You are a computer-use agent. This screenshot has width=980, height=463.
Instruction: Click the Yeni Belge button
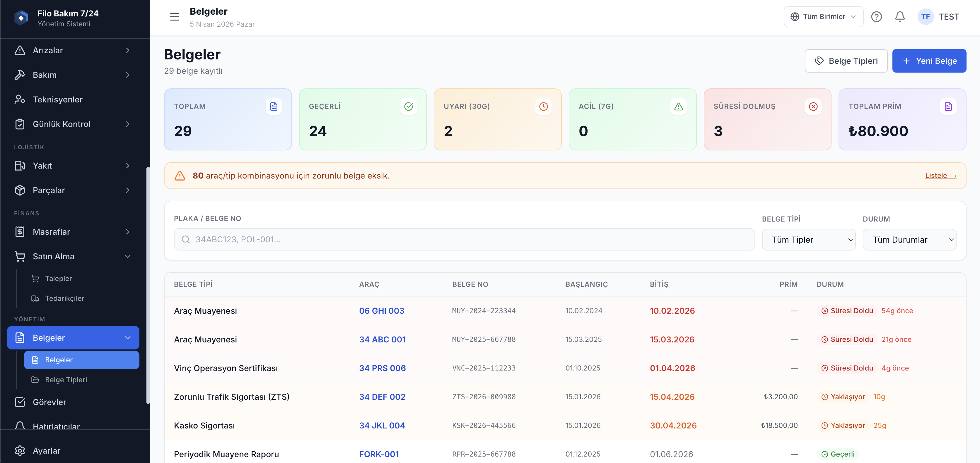coord(929,61)
